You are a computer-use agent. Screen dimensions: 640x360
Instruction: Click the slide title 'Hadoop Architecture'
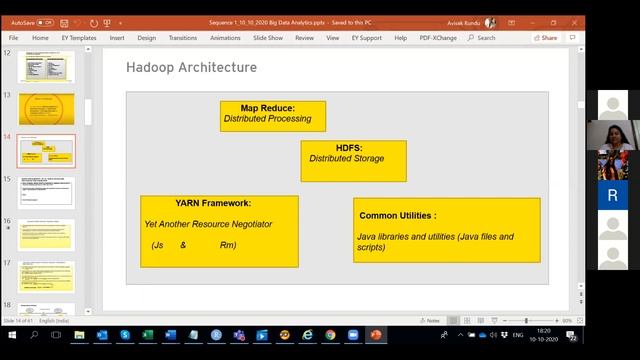(x=191, y=67)
